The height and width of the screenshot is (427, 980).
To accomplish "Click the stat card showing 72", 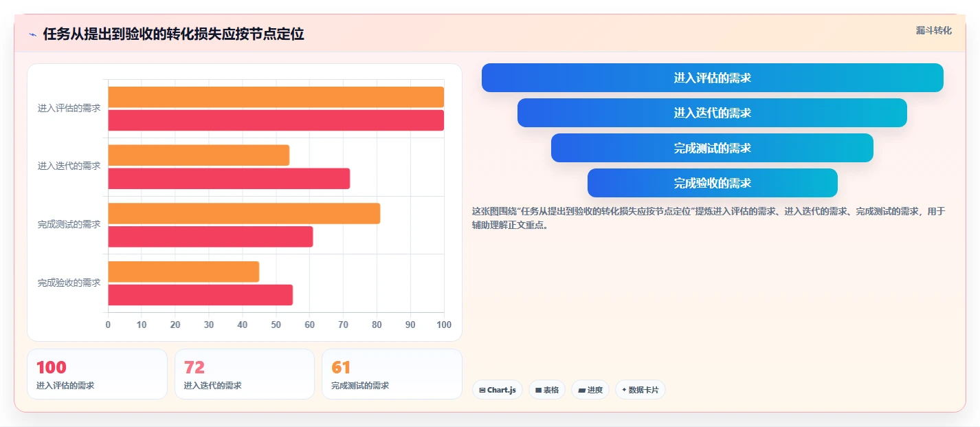I will tap(245, 374).
